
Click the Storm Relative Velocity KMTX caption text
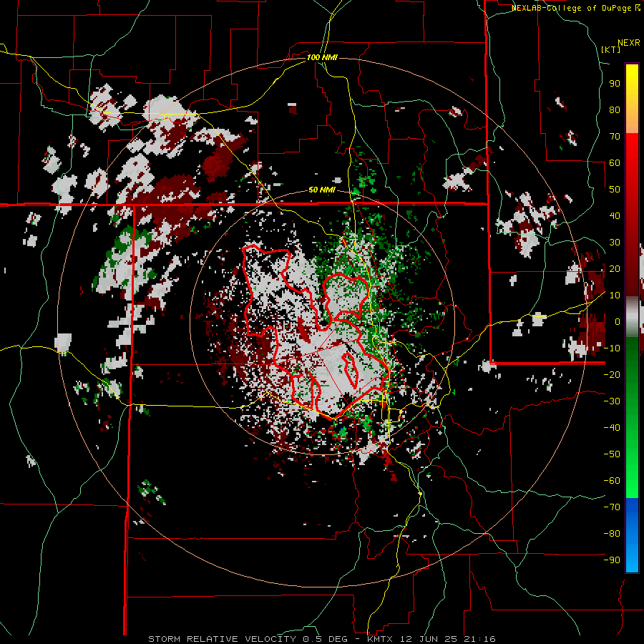322,639
